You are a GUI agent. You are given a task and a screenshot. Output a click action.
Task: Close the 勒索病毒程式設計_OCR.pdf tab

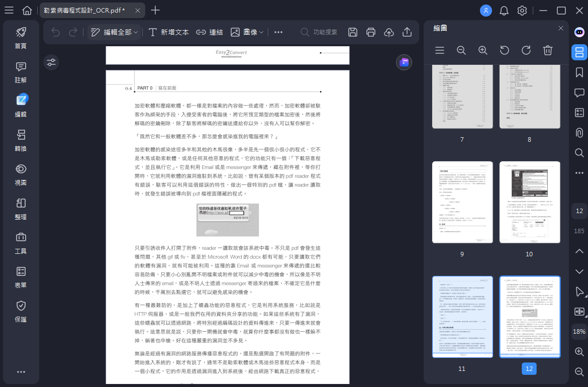tap(138, 11)
